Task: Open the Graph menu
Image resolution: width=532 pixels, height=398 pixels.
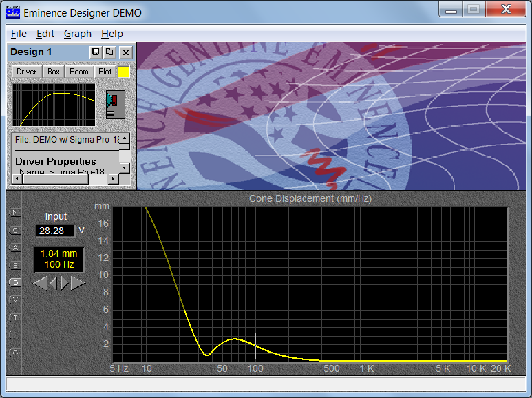Action: [78, 34]
